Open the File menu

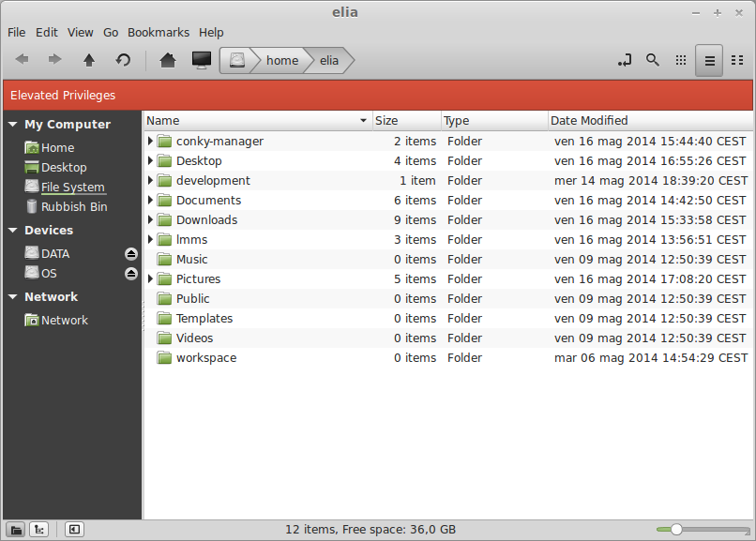point(16,32)
